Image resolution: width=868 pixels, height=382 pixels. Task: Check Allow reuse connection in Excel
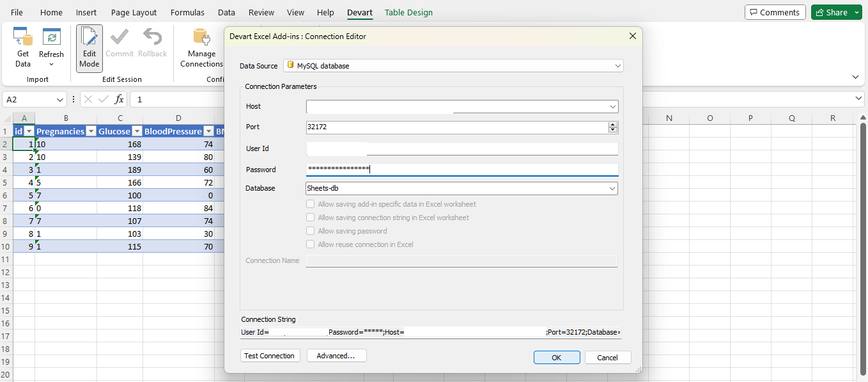click(311, 244)
